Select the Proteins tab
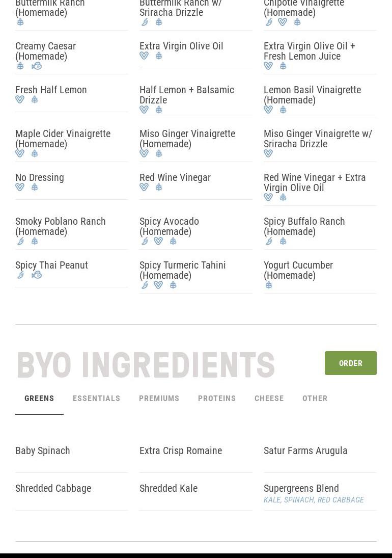 217,398
